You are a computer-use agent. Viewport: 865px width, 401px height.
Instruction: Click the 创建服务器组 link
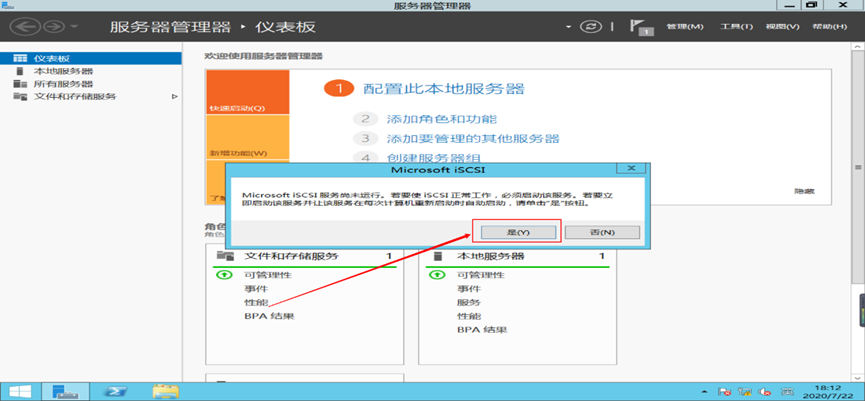tap(434, 158)
